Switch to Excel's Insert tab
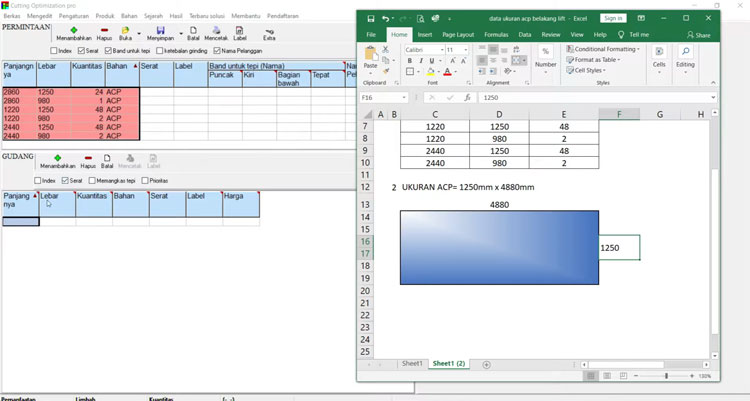750x401 pixels. click(x=424, y=34)
